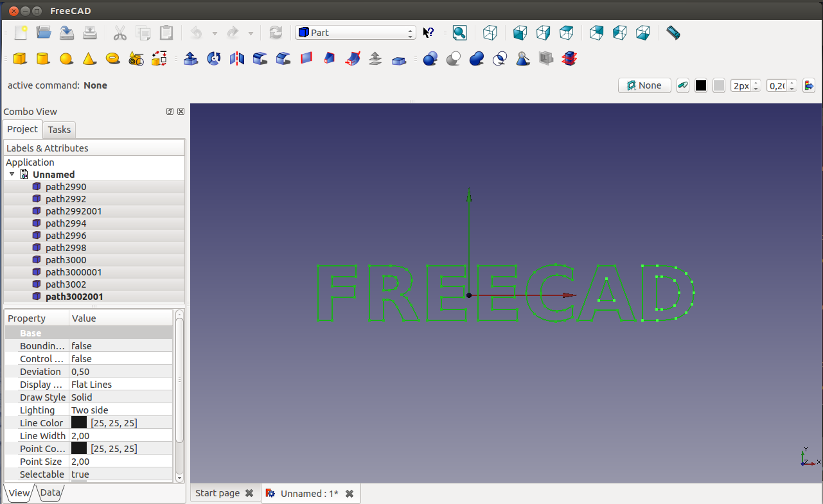Open the black line color swatch

[701, 85]
